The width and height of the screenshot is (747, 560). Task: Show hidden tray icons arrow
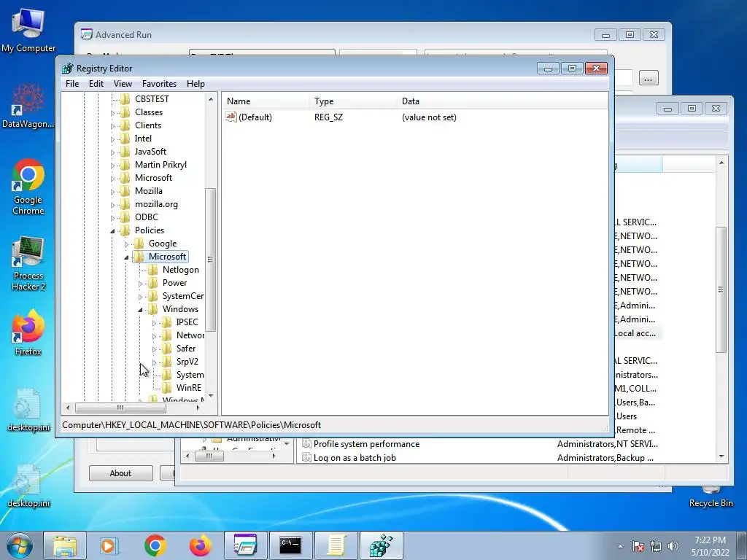(x=620, y=546)
